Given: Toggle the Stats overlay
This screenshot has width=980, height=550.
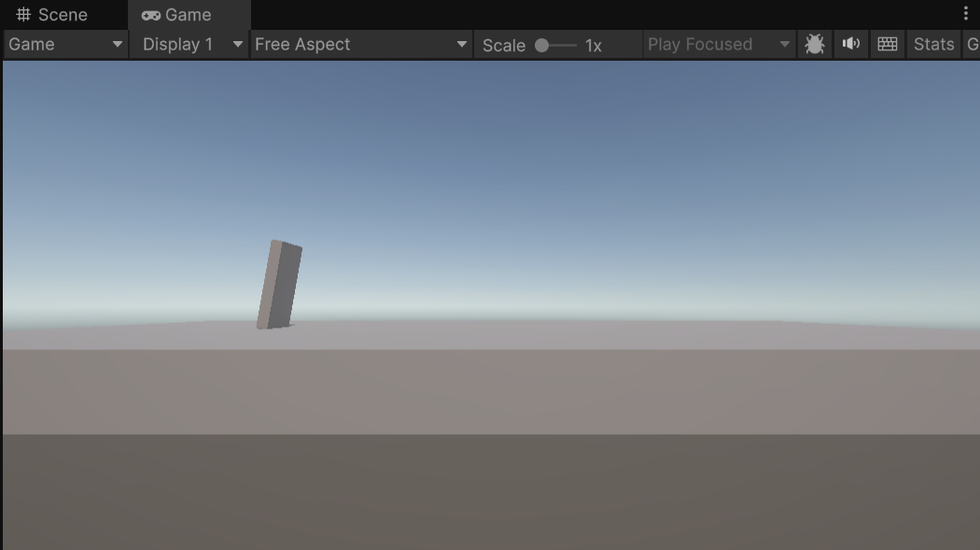Looking at the screenshot, I should (x=933, y=44).
